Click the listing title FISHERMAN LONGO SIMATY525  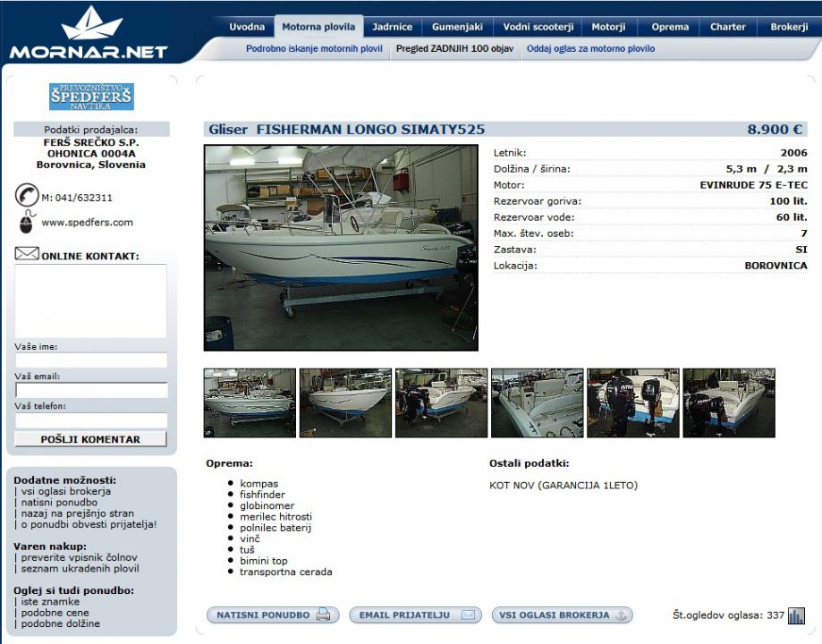(370, 130)
